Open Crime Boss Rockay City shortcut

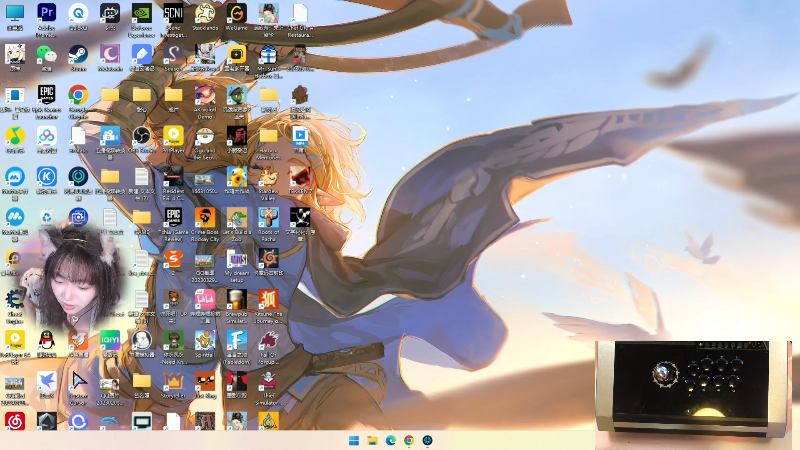[205, 217]
